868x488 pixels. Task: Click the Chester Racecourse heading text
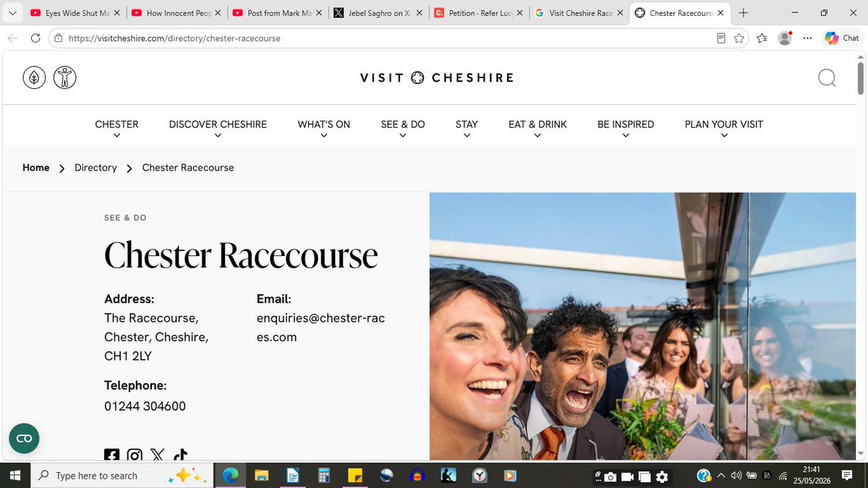click(241, 255)
